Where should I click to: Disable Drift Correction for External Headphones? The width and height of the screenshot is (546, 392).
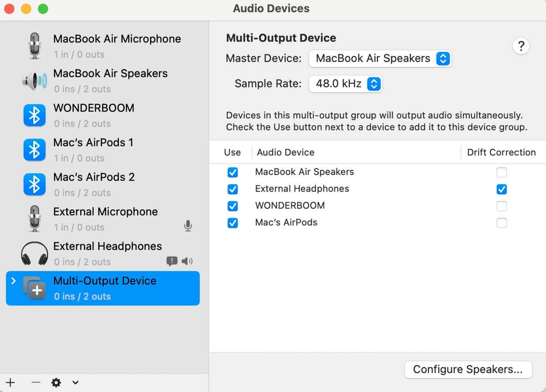tap(501, 189)
